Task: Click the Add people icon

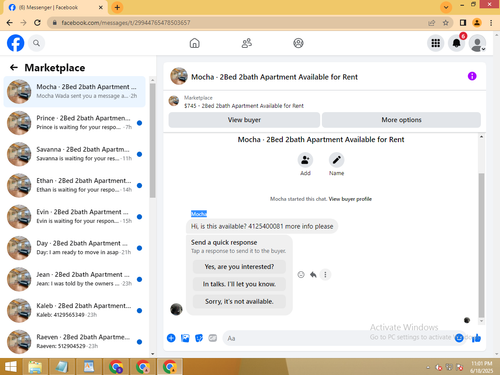Action: [305, 160]
